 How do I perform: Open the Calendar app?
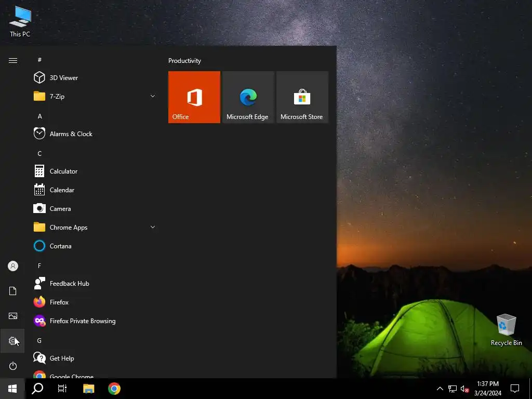pyautogui.click(x=95, y=190)
